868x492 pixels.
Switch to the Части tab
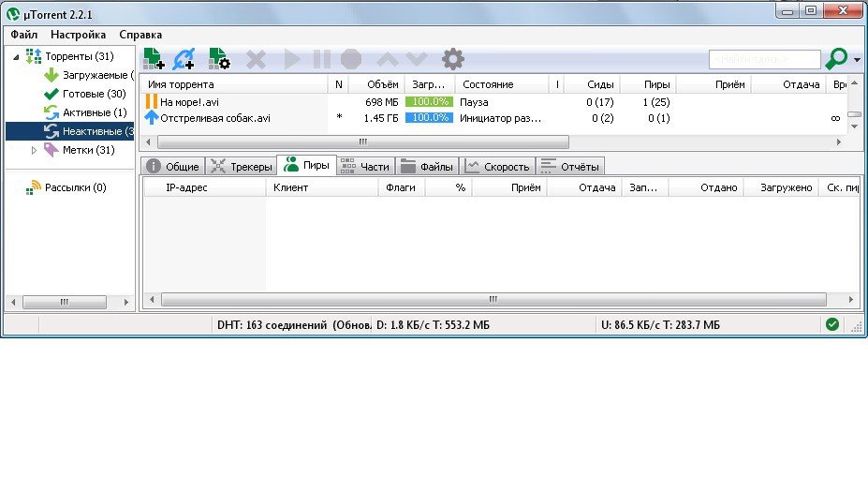[x=365, y=166]
